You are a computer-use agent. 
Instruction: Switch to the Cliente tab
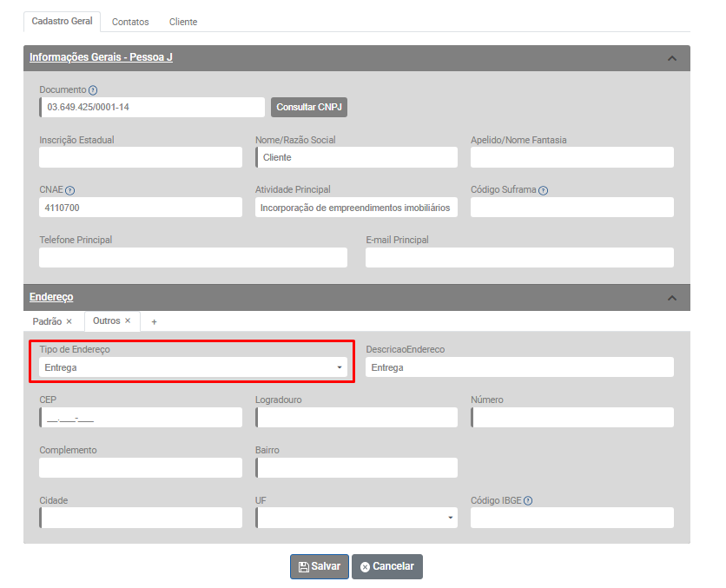183,22
